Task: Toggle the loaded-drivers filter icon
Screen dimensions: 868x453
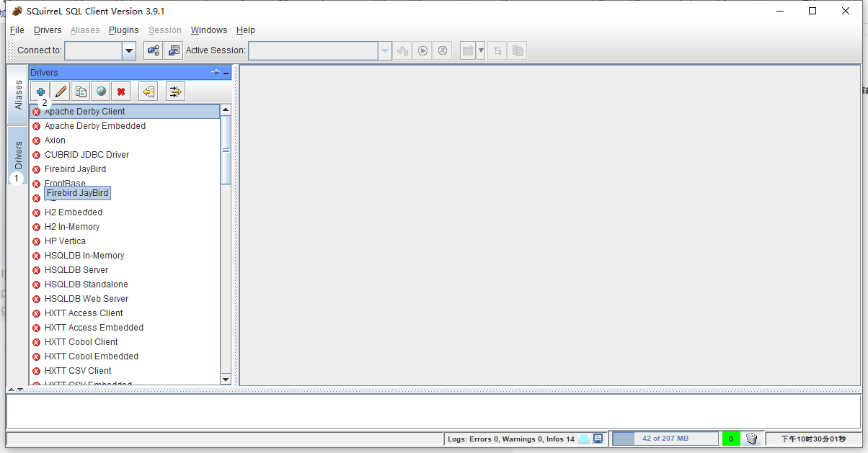Action: (x=175, y=91)
